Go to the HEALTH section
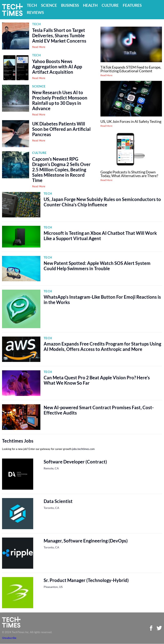Viewport: 164px width, 644px height. (90, 5)
